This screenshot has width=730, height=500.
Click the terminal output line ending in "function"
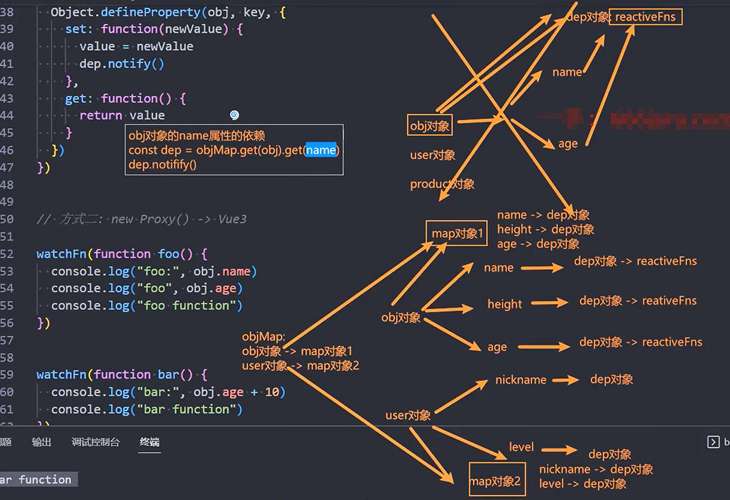(36, 480)
